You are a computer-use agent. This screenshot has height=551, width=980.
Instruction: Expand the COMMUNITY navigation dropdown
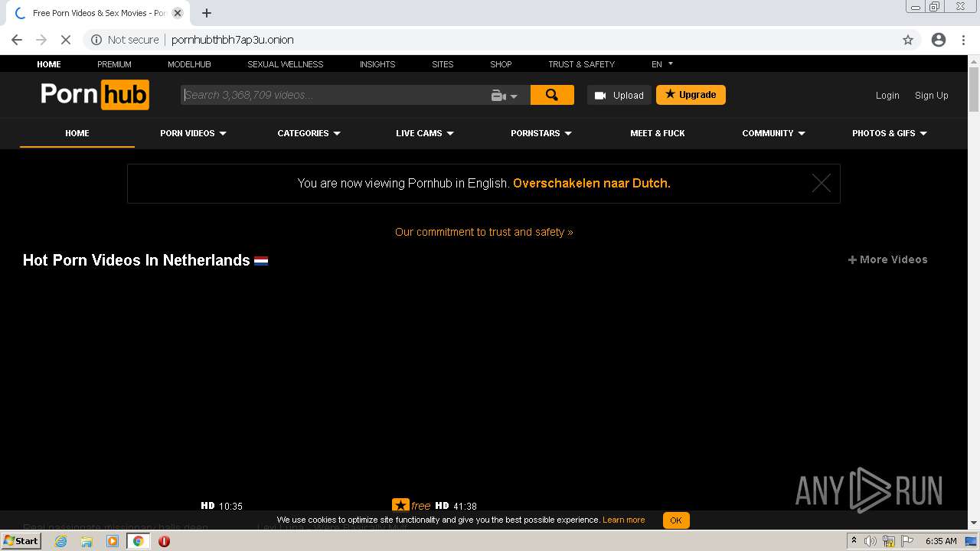(773, 133)
